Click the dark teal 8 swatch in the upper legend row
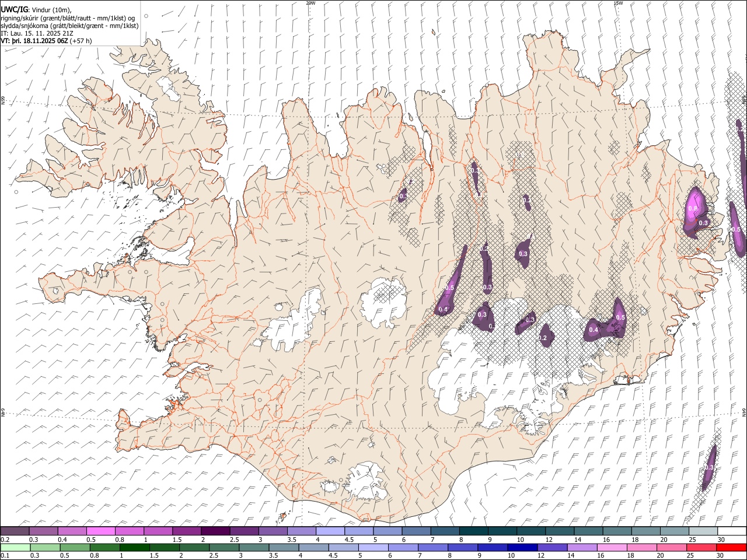747x560 pixels. [x=474, y=531]
